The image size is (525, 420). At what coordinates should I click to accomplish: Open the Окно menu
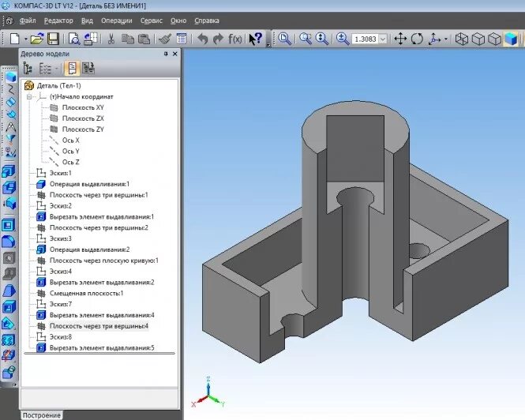coord(178,21)
